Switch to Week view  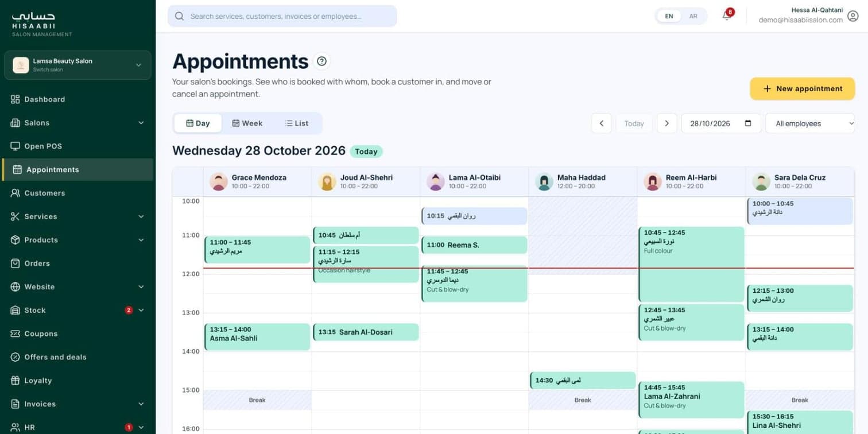(x=247, y=123)
